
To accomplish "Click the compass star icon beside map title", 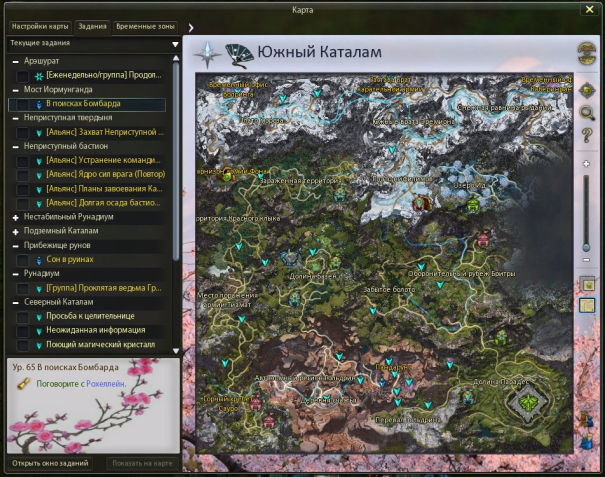I will coord(208,53).
